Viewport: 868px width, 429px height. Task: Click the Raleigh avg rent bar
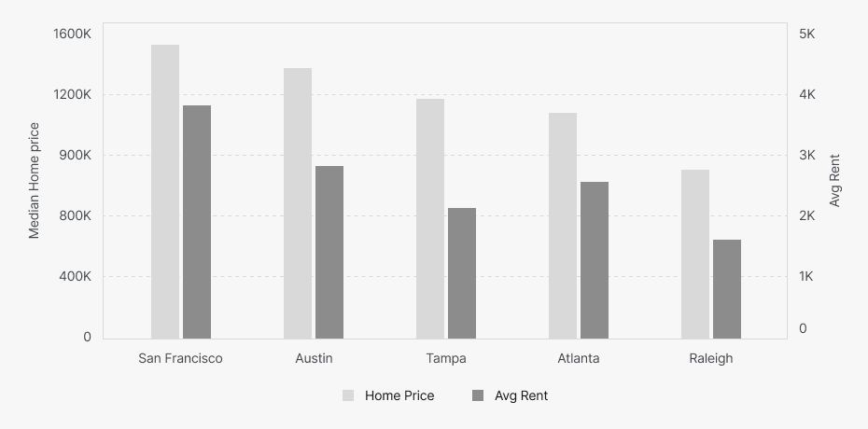727,289
